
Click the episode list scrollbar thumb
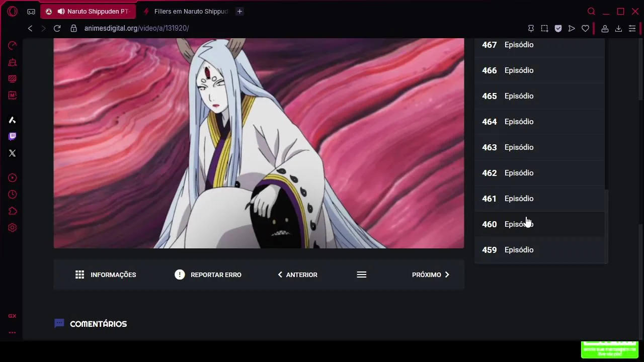click(606, 226)
